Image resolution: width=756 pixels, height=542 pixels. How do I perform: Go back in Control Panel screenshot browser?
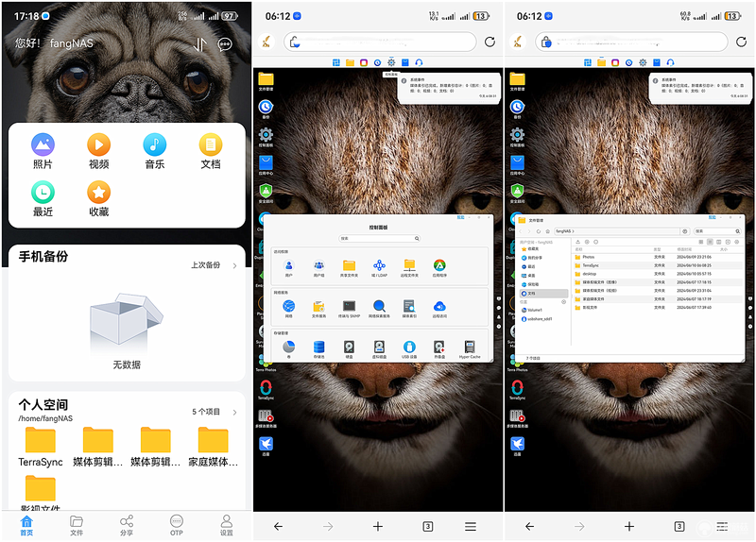(x=278, y=527)
